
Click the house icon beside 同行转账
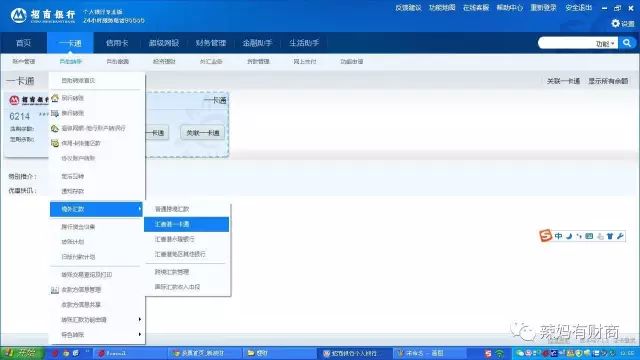[x=55, y=98]
